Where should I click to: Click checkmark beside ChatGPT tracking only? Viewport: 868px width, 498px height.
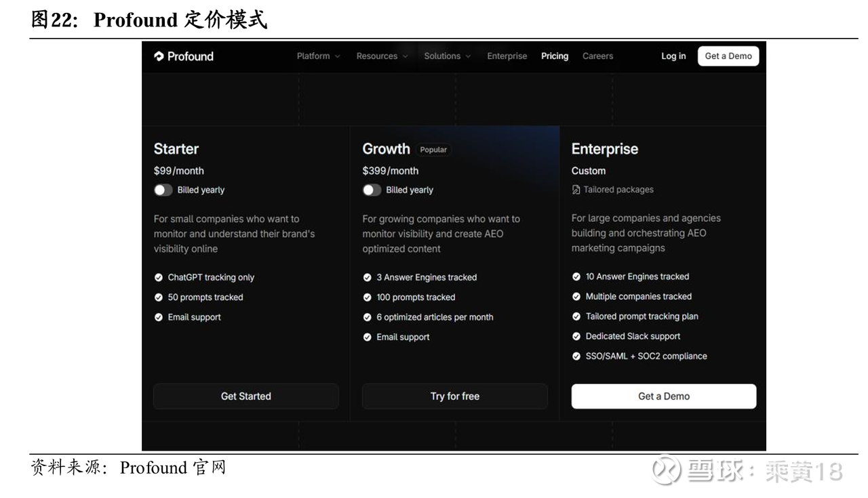click(x=159, y=277)
